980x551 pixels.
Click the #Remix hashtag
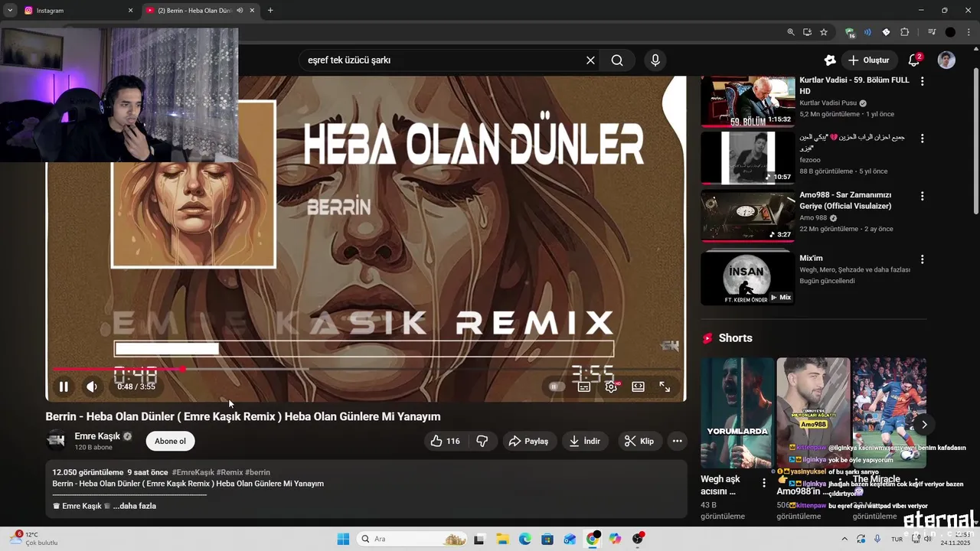click(230, 472)
